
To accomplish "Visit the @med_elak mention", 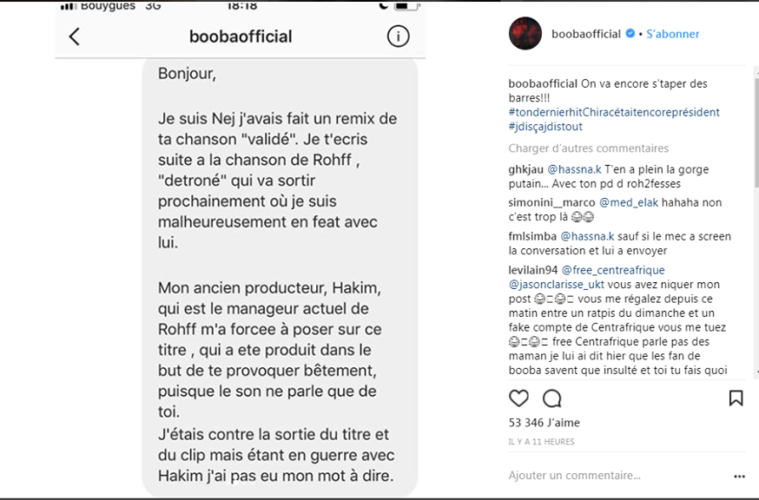I will pos(625,202).
